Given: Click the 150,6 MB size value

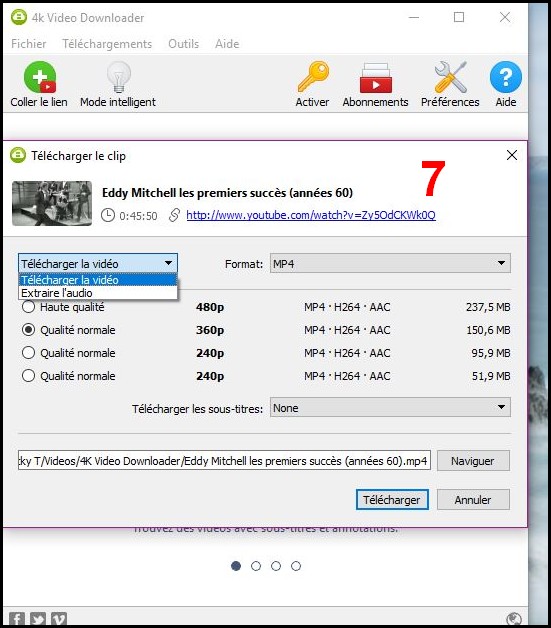Looking at the screenshot, I should coord(488,330).
